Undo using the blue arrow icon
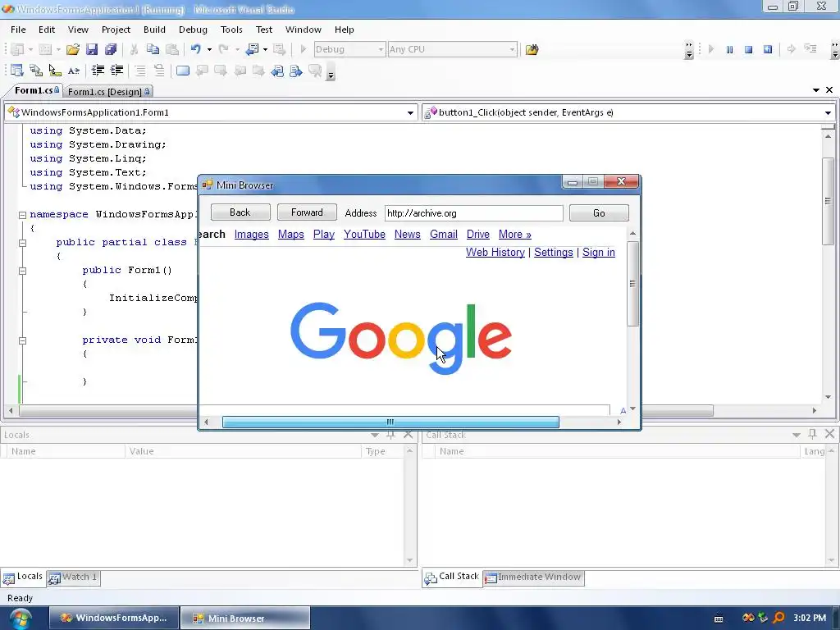This screenshot has height=630, width=840. 195,49
